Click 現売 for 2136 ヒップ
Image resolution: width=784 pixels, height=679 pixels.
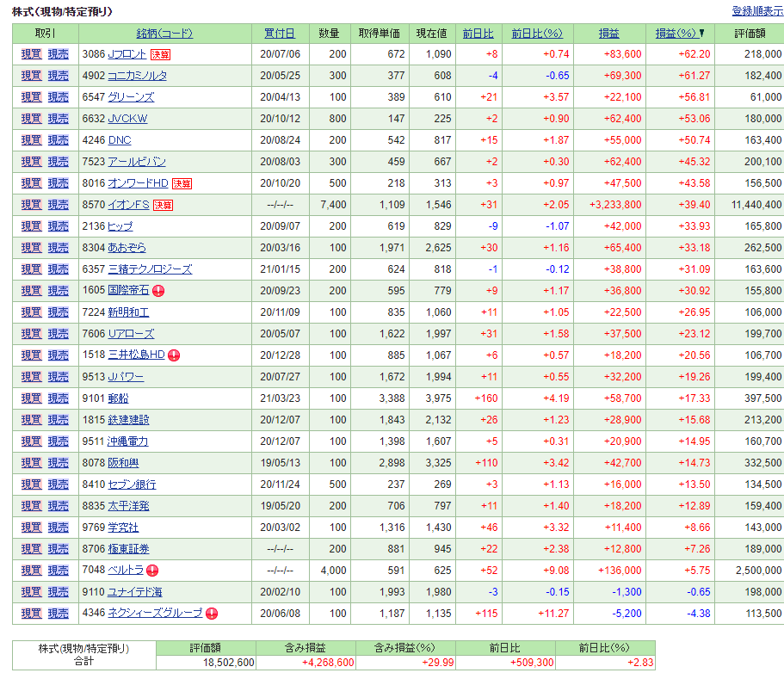pos(58,226)
